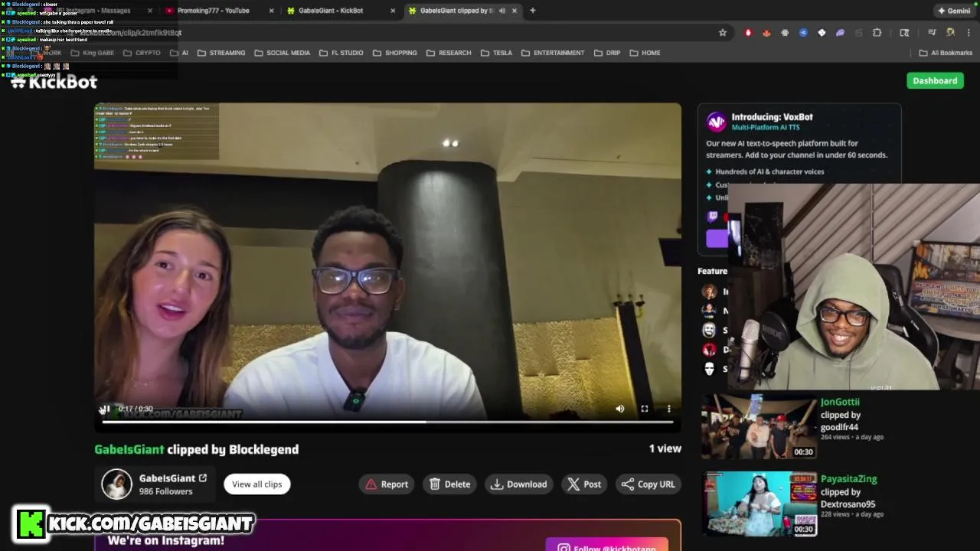Open the tab search icon in toolbar

coord(904,32)
